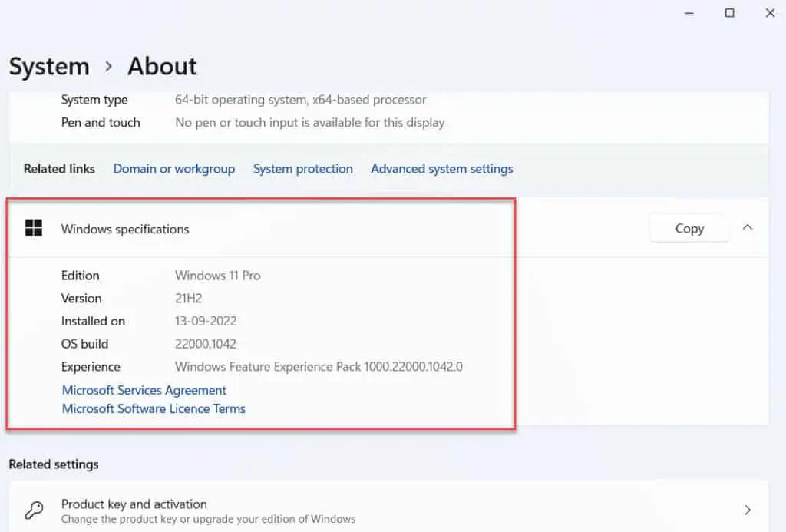
Task: Click the Windows specifications header title
Action: (x=125, y=229)
